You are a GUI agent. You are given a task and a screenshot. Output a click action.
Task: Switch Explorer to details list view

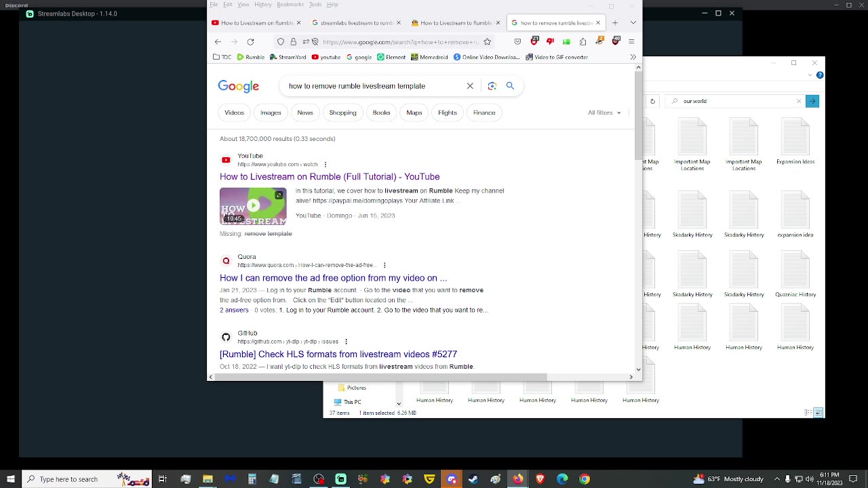(x=808, y=413)
